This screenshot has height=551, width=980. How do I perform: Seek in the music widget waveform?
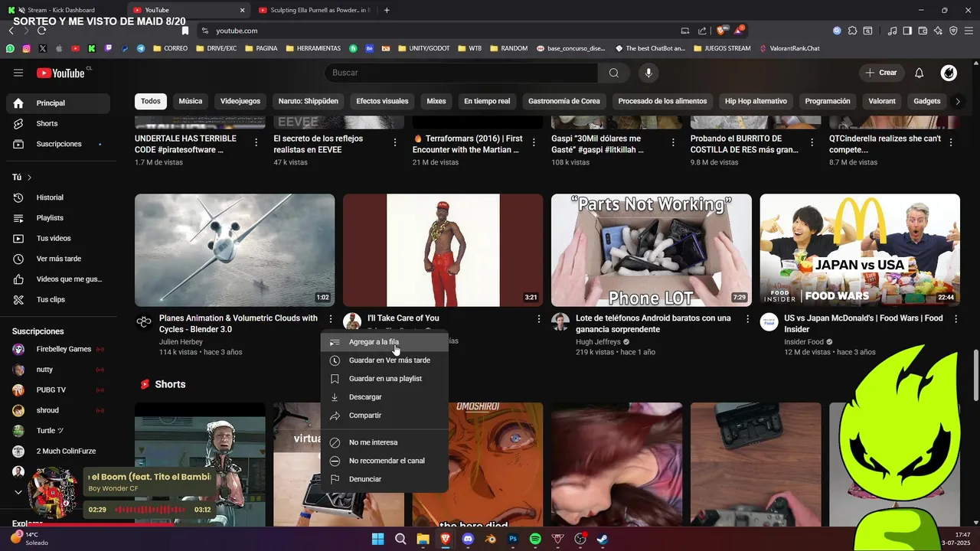(150, 510)
